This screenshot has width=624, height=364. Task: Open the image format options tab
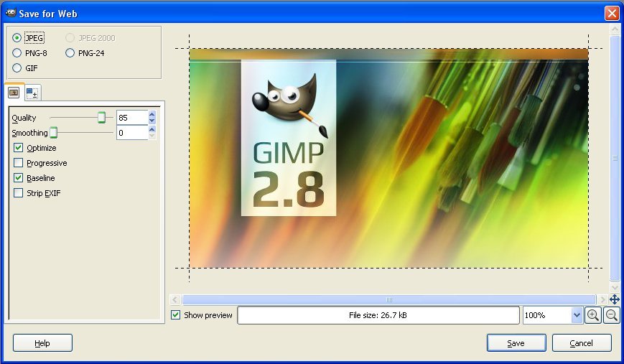14,93
